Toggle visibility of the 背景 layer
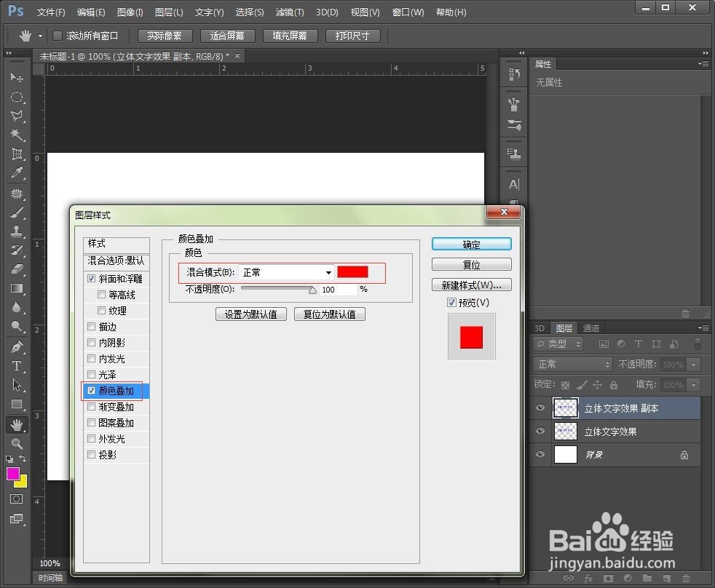The height and width of the screenshot is (588, 715). [x=540, y=454]
